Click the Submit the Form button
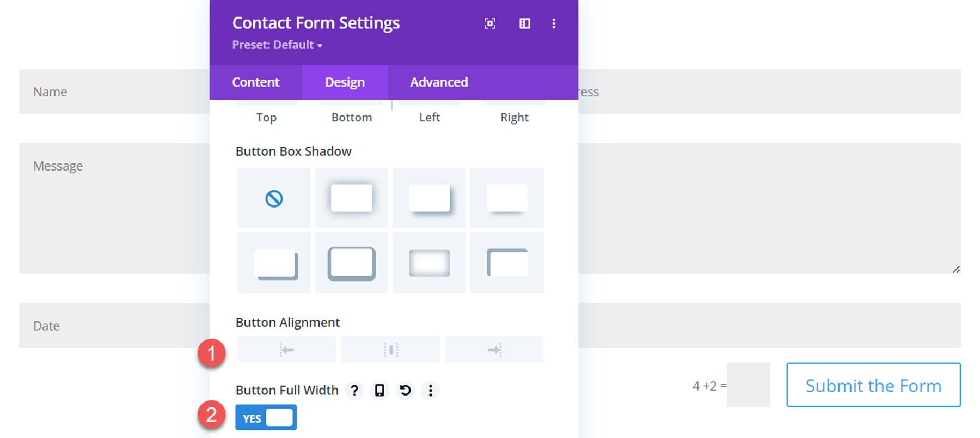This screenshot has height=438, width=980. (x=873, y=385)
